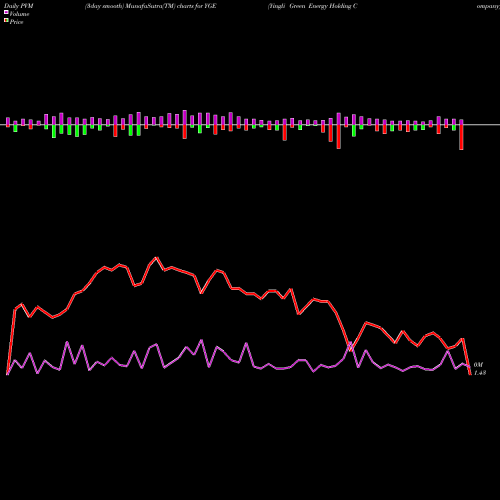Click the green-red Price legend swatch
500x500 pixels.
[6, 21]
